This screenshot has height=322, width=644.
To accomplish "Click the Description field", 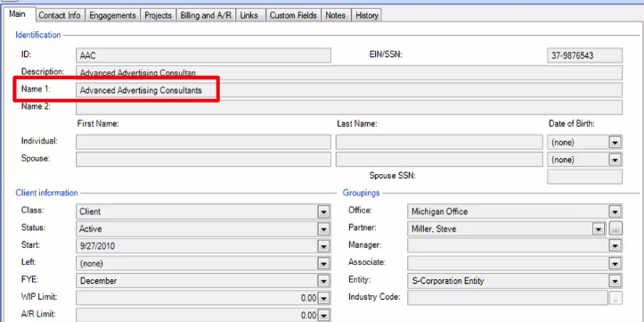I will [x=349, y=73].
